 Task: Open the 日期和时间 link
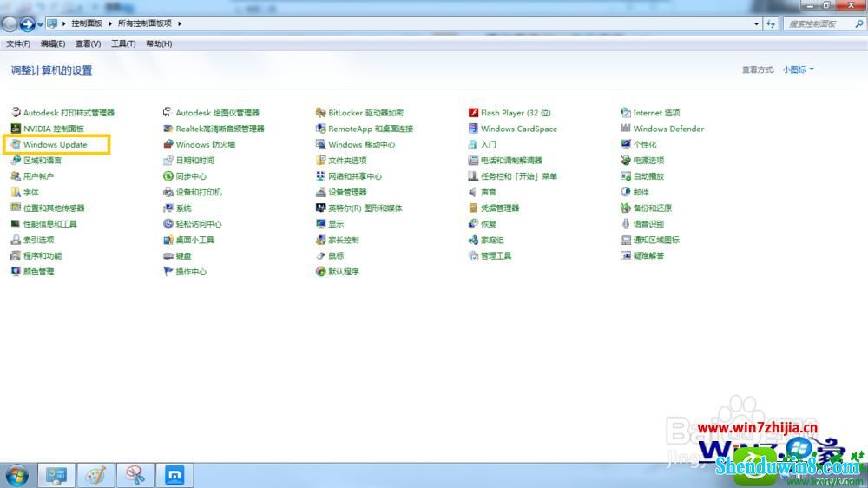pyautogui.click(x=194, y=161)
